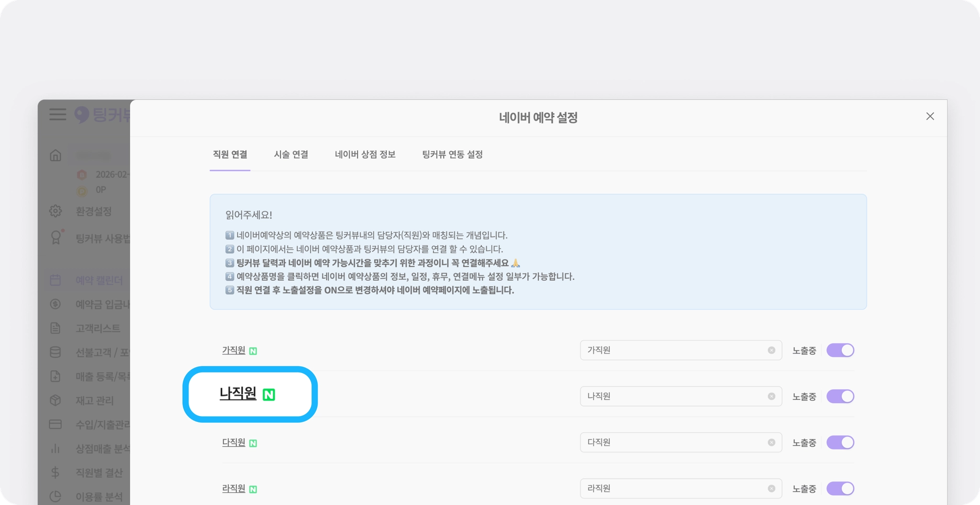This screenshot has height=505, width=980.
Task: Open 환경설정 gear icon in the sidebar
Action: pos(56,211)
